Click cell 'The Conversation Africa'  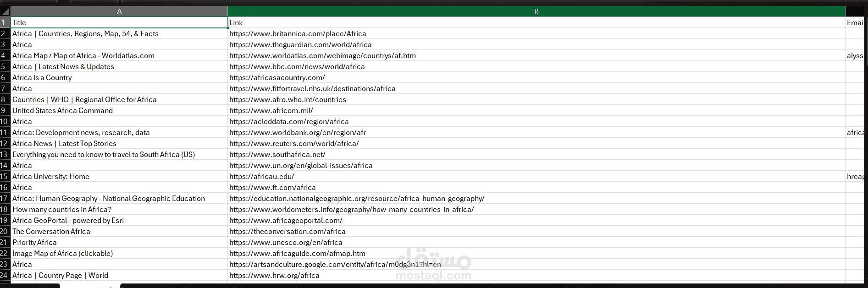119,231
